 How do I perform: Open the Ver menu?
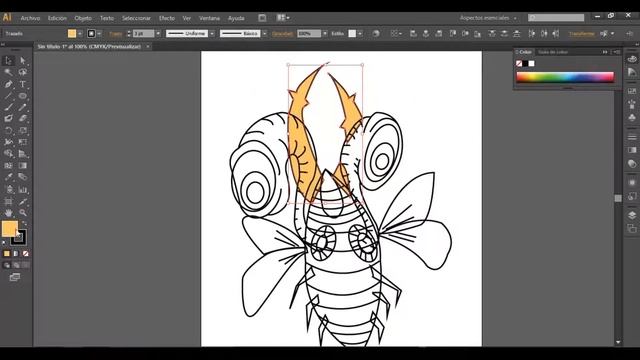(x=187, y=18)
